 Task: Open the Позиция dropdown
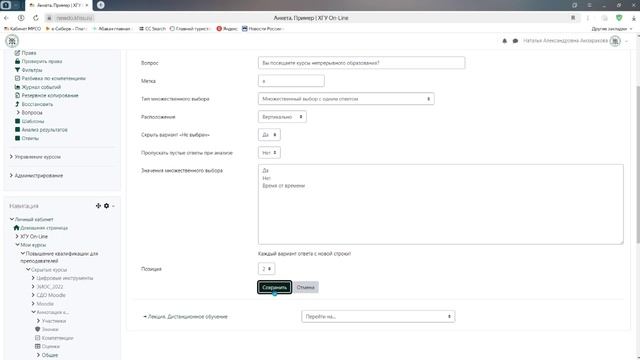pos(267,269)
